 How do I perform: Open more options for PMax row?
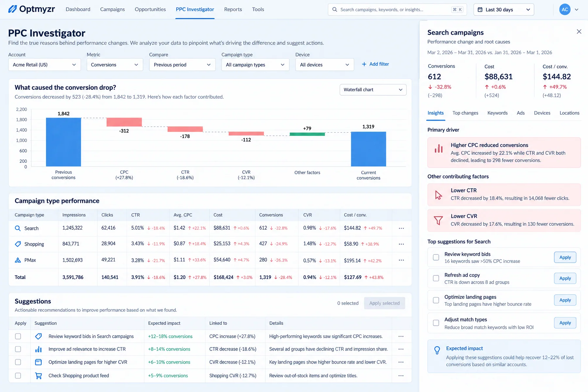pos(401,260)
